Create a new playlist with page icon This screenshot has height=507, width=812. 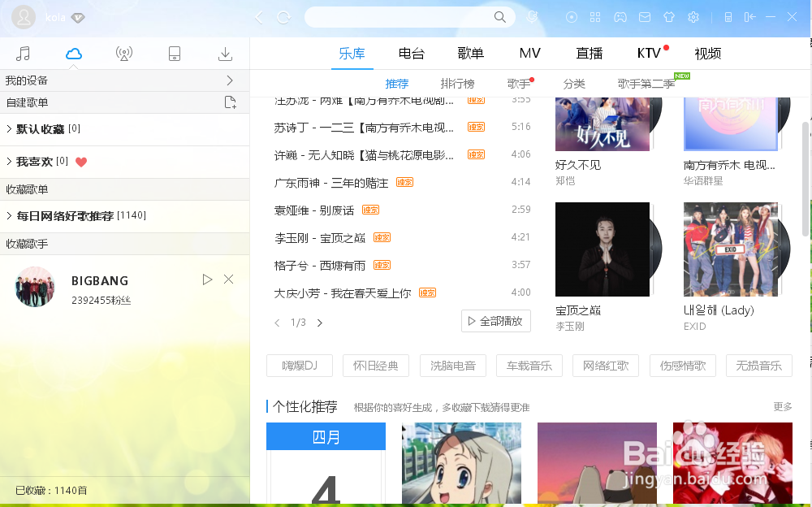231,102
